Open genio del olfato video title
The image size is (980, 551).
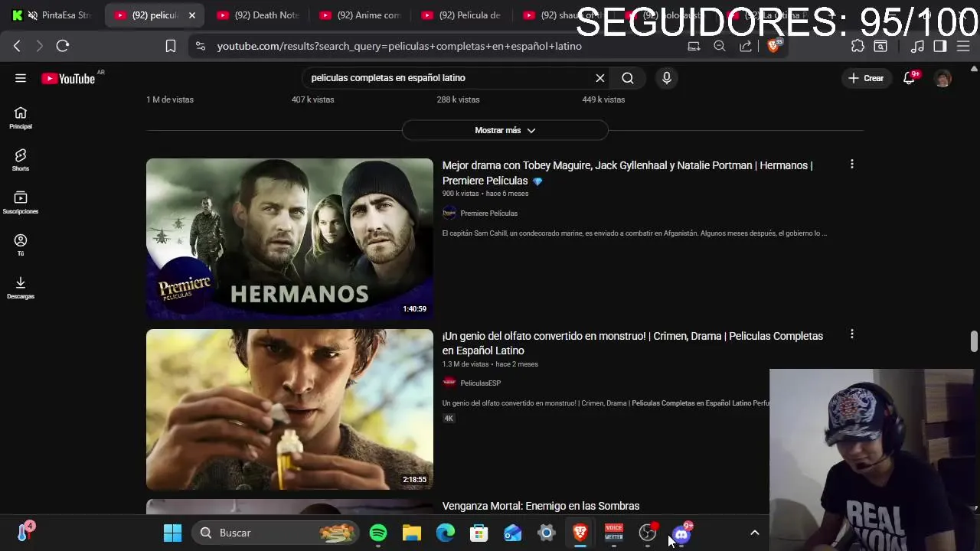tap(632, 343)
